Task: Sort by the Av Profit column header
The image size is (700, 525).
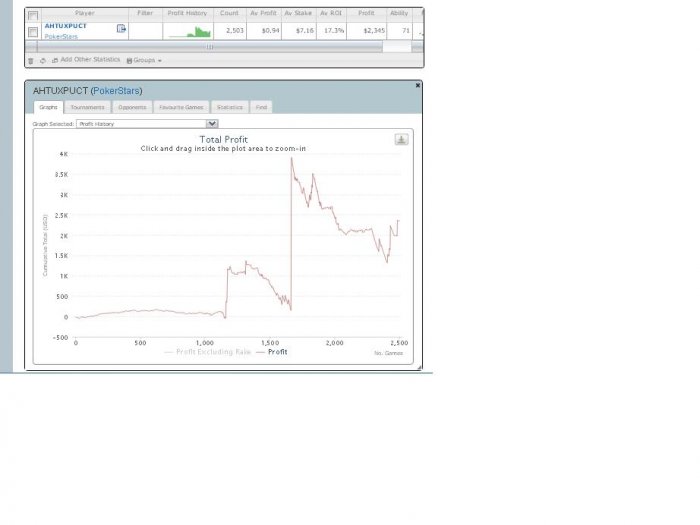Action: (x=263, y=13)
